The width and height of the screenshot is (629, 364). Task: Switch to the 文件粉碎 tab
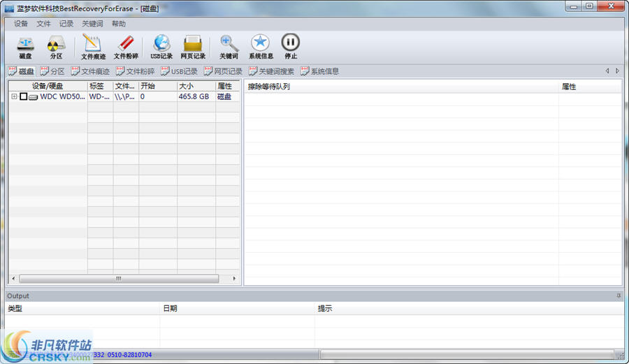pyautogui.click(x=135, y=71)
